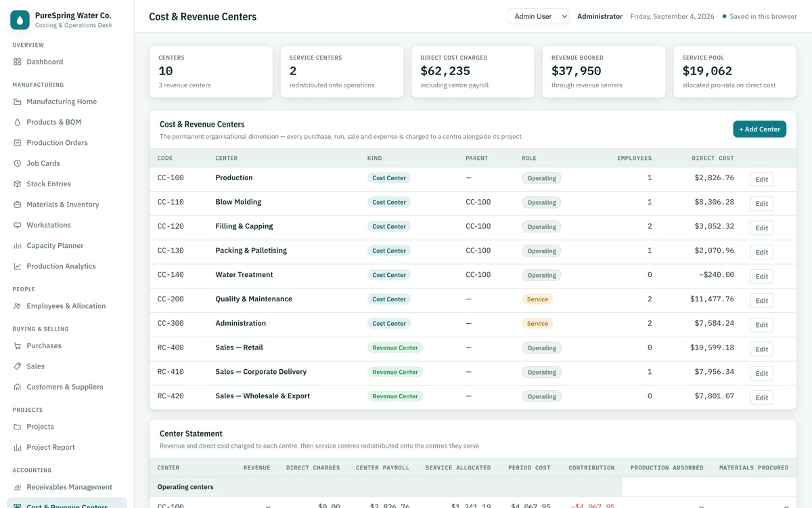Open Dashboard from the sidebar

click(x=67, y=62)
